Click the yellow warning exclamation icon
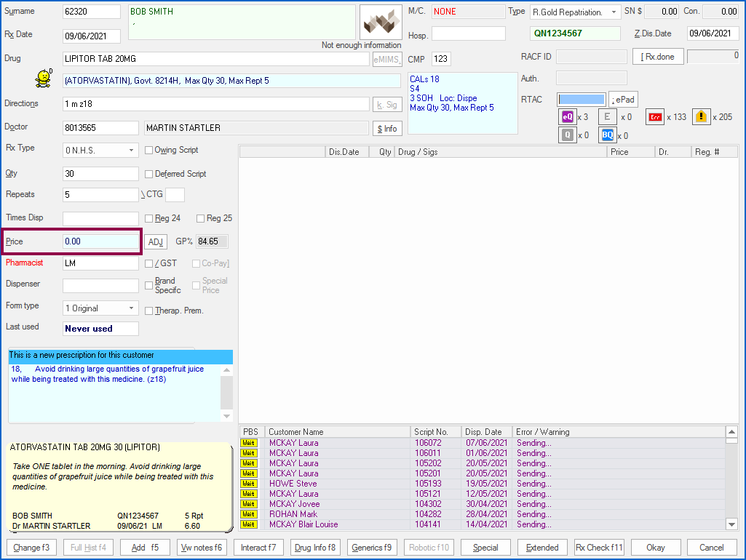Screen dimensions: 746x560 click(701, 117)
